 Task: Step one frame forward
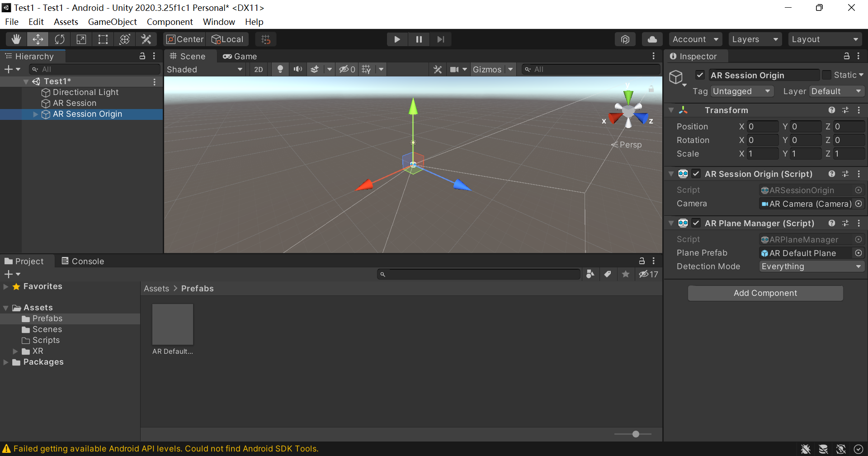pyautogui.click(x=441, y=39)
